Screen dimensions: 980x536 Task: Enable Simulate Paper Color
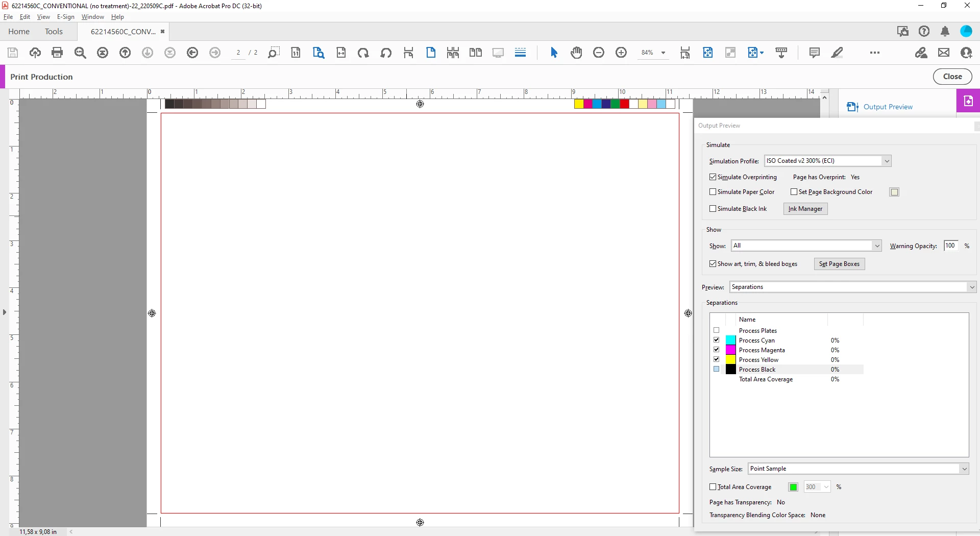pyautogui.click(x=713, y=192)
